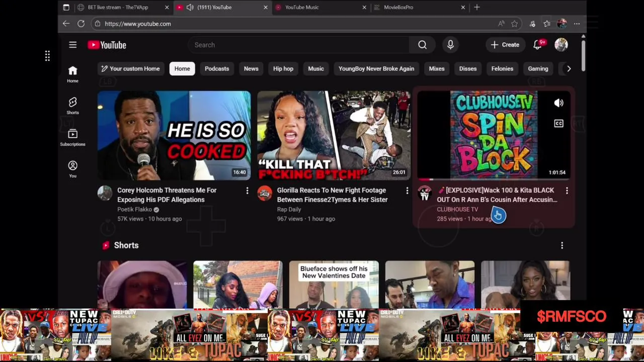The width and height of the screenshot is (644, 362).
Task: Open the YouTube hamburger guide menu
Action: pyautogui.click(x=72, y=45)
